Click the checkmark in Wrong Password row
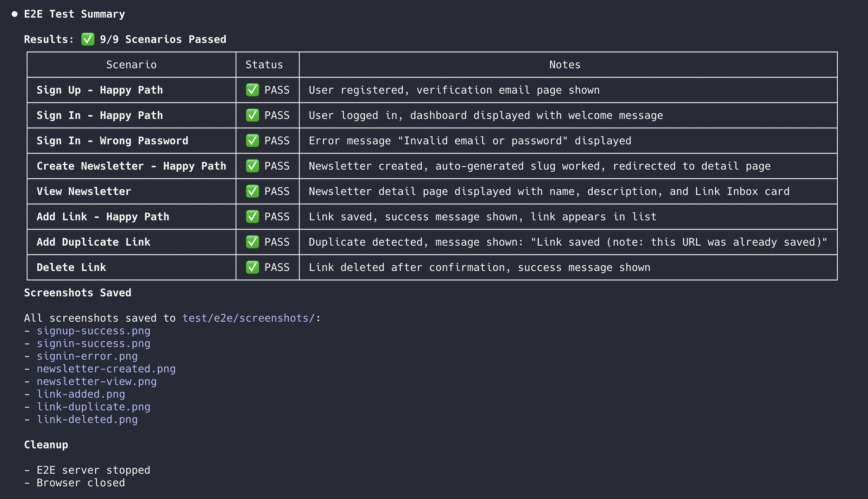This screenshot has width=868, height=499. coord(252,141)
